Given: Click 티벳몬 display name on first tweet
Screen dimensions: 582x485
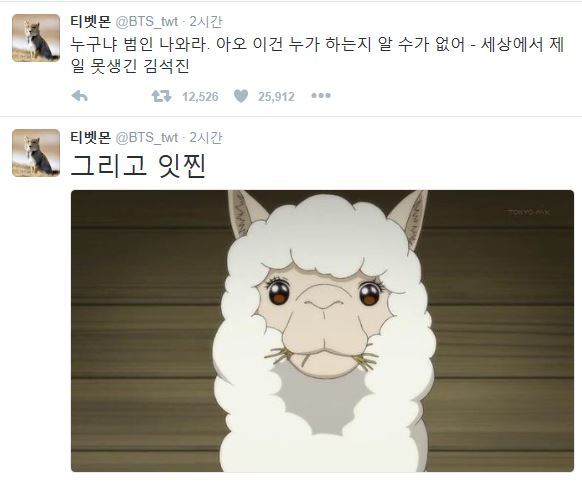Looking at the screenshot, I should [x=91, y=21].
